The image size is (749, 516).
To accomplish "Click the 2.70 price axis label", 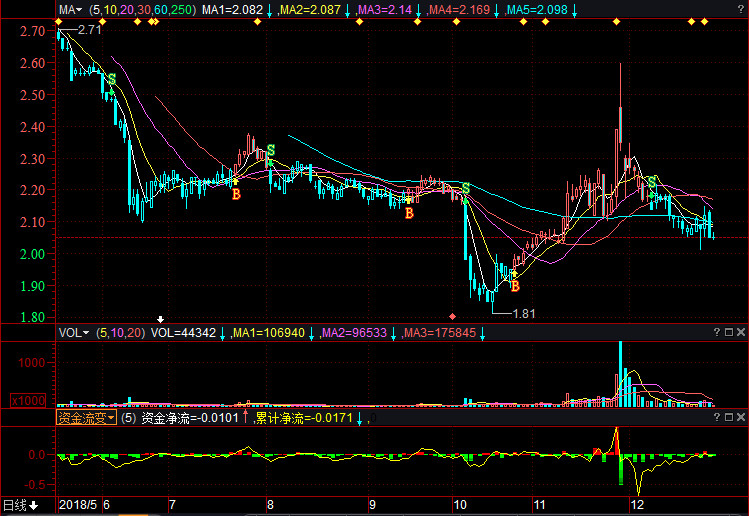I will (x=32, y=31).
